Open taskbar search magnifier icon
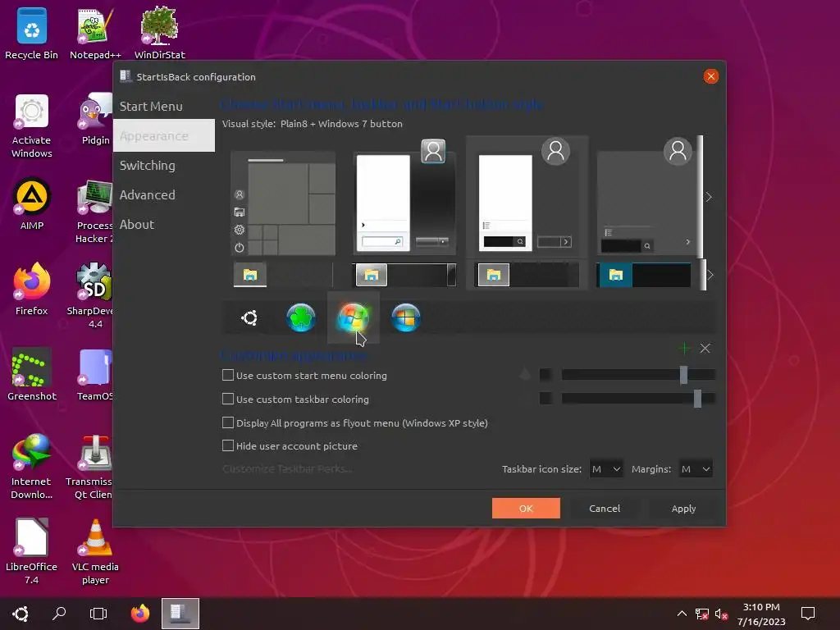840x630 pixels. click(59, 614)
